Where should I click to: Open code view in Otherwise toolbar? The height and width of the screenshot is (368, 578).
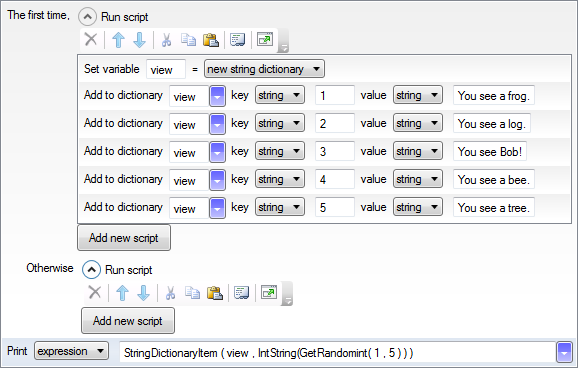[242, 293]
